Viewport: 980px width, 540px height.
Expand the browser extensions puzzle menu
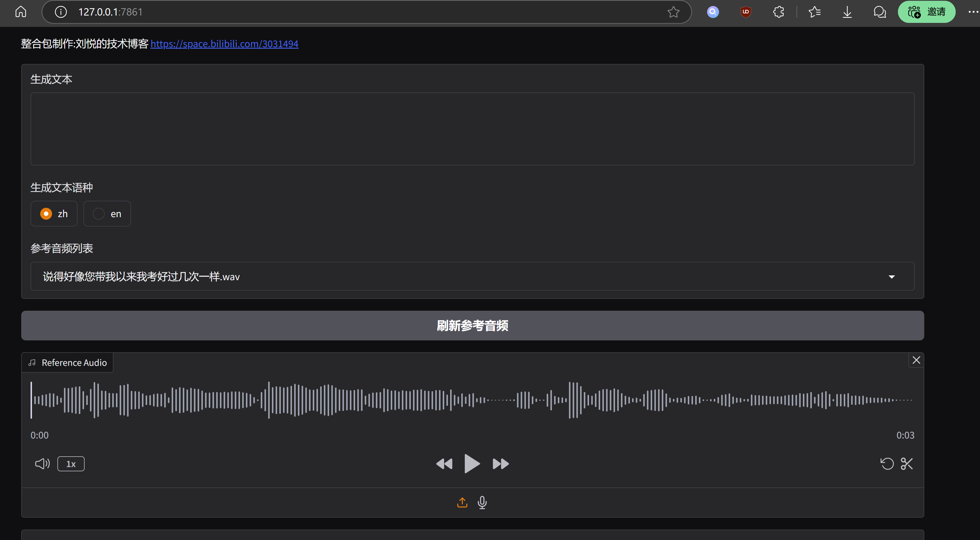pyautogui.click(x=778, y=12)
